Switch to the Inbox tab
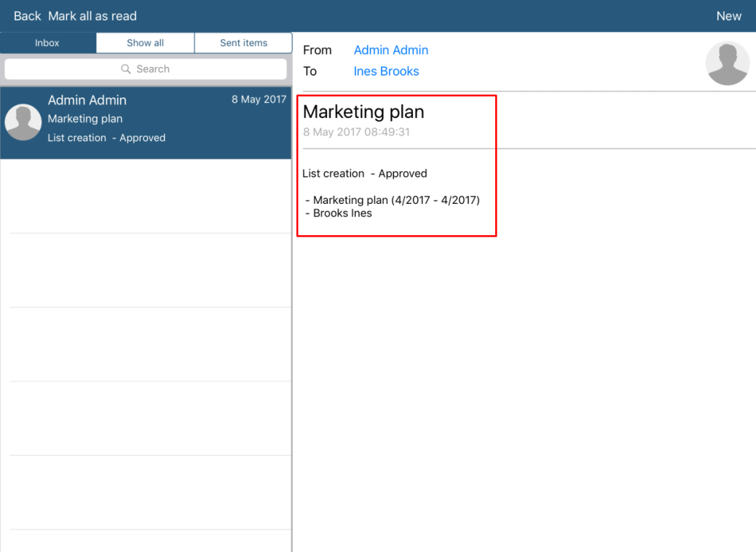756x552 pixels. (47, 43)
